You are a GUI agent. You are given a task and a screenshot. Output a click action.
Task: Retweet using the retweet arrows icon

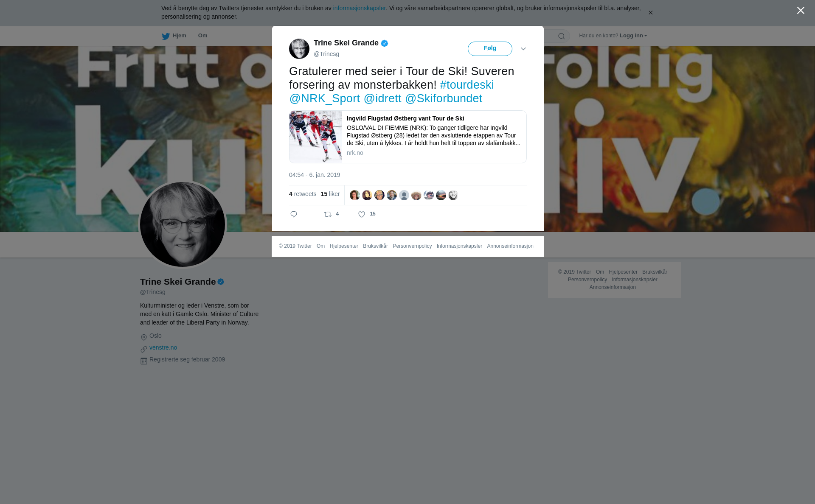(328, 214)
